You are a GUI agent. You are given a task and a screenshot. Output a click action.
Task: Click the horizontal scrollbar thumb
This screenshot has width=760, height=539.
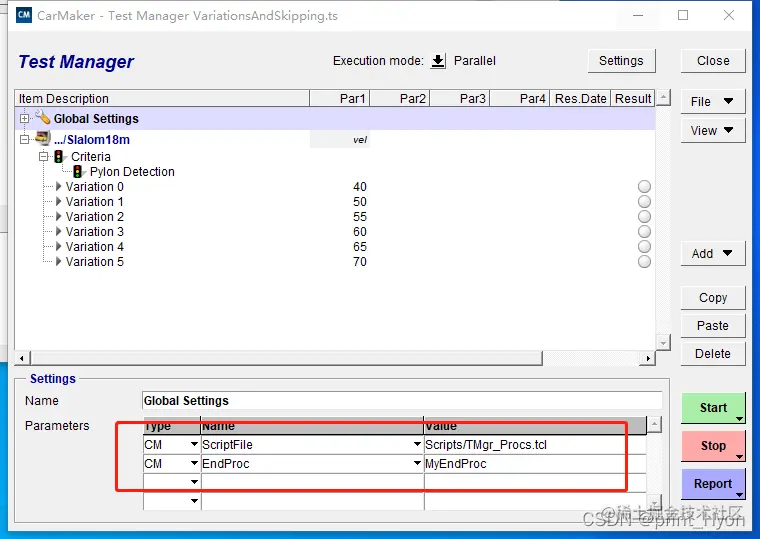(286, 358)
